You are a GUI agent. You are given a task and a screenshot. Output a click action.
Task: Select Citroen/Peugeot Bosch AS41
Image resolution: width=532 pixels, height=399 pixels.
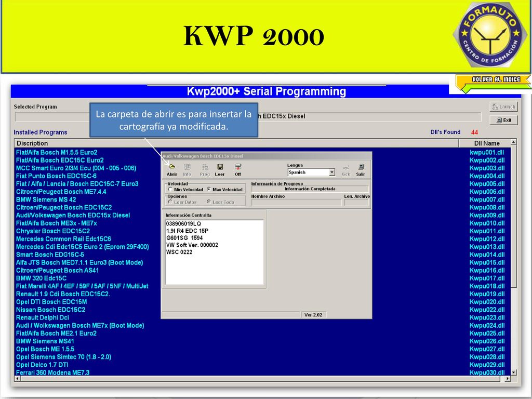coord(57,270)
